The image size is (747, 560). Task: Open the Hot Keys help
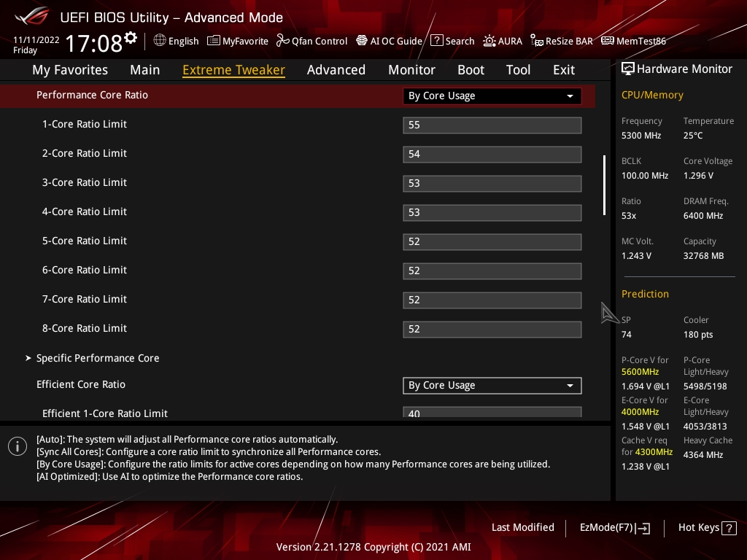coord(707,528)
